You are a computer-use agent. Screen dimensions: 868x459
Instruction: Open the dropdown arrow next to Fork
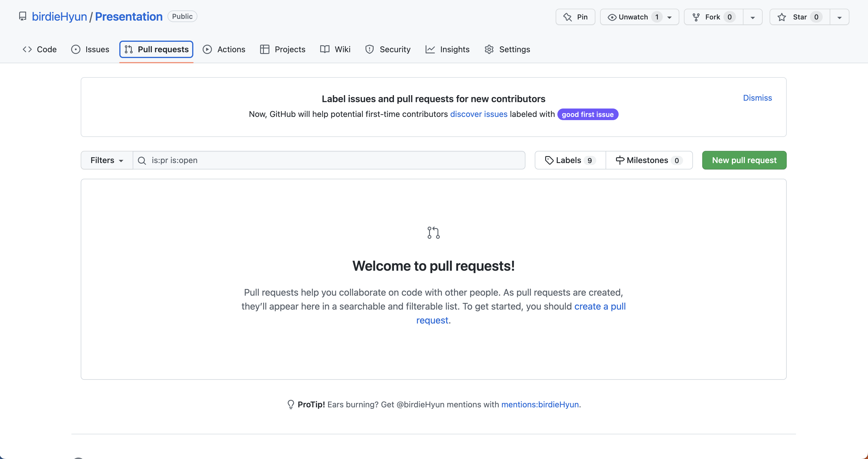click(x=752, y=17)
